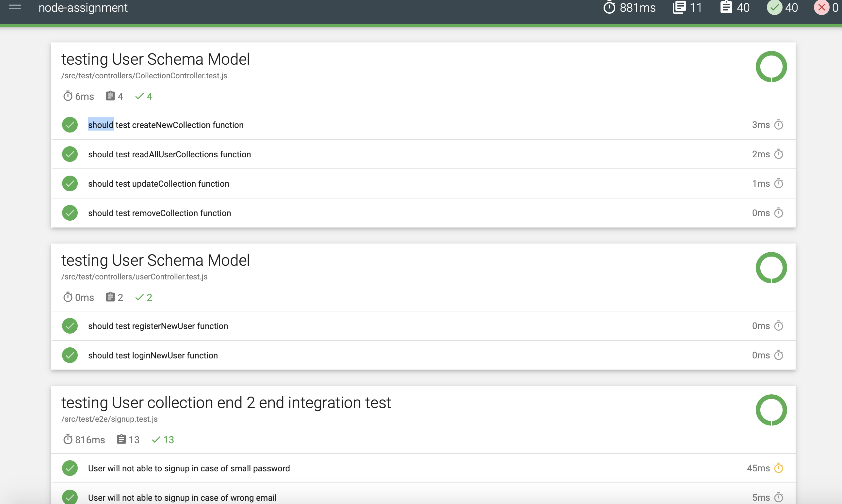Viewport: 842px width, 504px height.
Task: Open the hamburger navigation menu
Action: [x=15, y=7]
